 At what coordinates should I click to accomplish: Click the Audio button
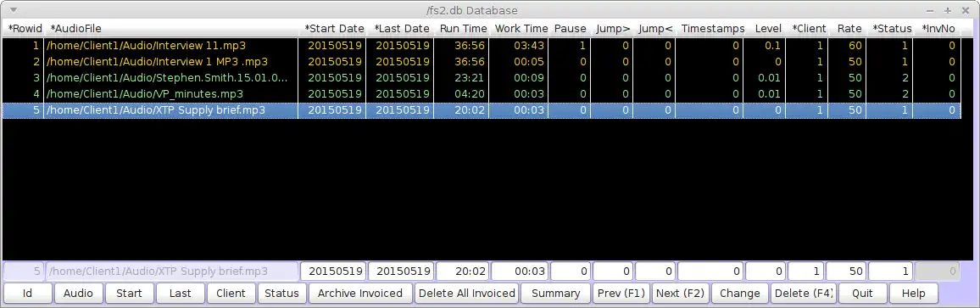click(x=78, y=293)
